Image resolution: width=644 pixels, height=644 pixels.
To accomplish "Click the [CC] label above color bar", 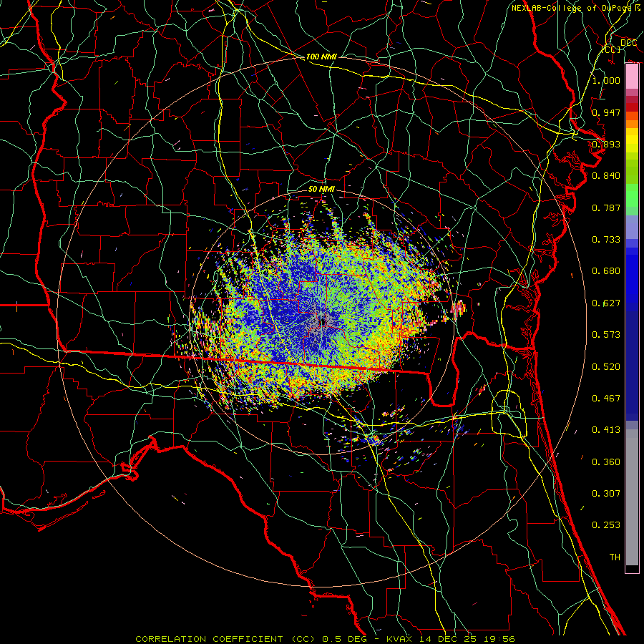I will click(x=611, y=49).
